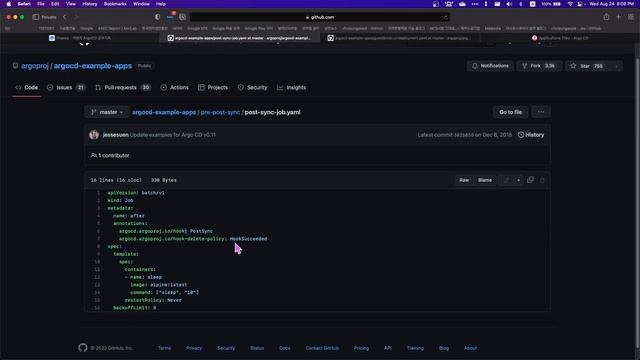Open the Privacy footer link
This screenshot has height=360, width=640.
[194, 348]
